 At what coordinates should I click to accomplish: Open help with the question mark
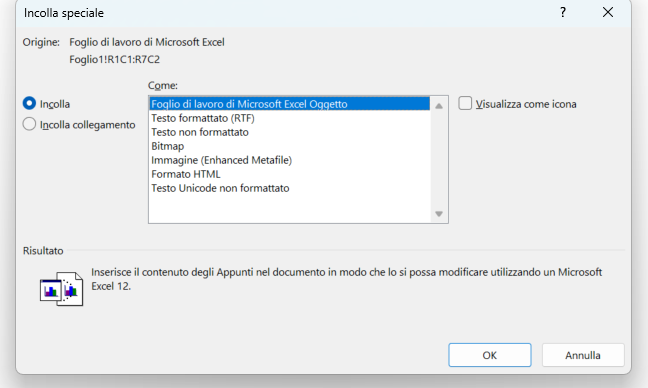(563, 12)
